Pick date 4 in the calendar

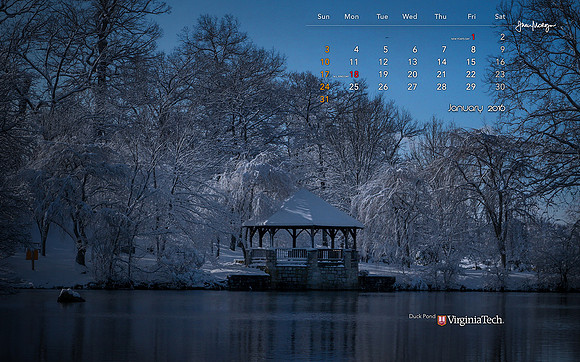(356, 49)
